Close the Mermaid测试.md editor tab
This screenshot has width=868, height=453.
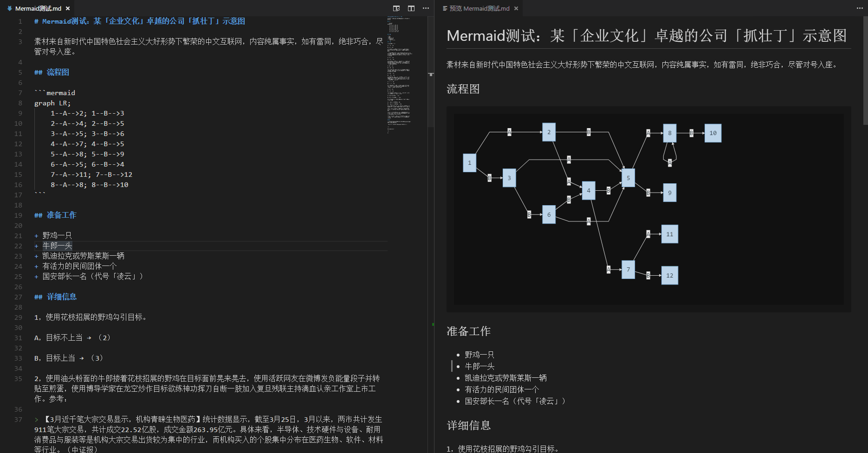pos(68,8)
